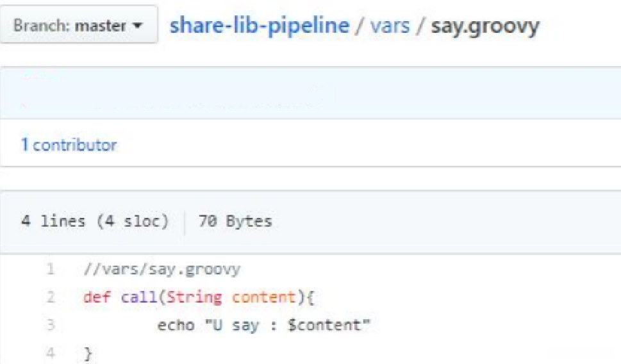Click the echo command in line 3
This screenshot has height=364, width=621.
point(176,326)
